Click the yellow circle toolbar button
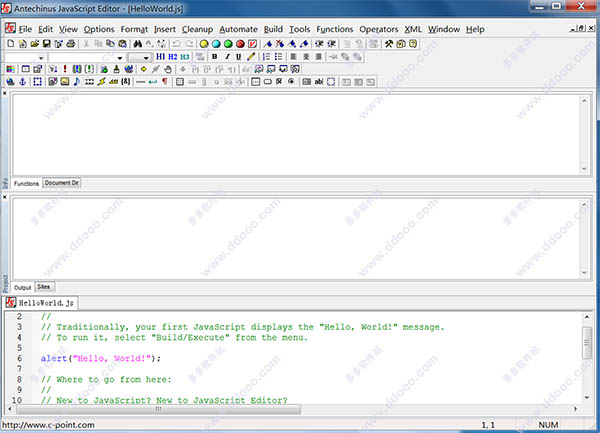Image resolution: width=600 pixels, height=433 pixels. [204, 44]
